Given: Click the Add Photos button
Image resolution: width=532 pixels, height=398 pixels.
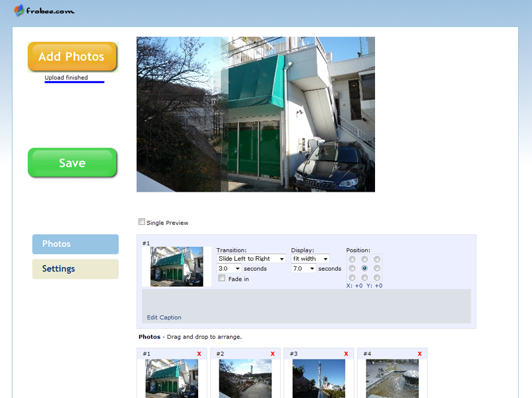Looking at the screenshot, I should click(72, 57).
